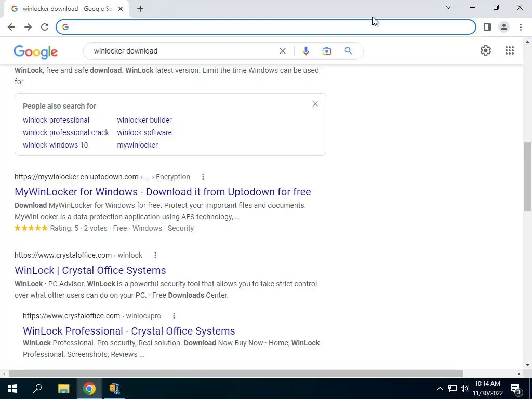
Task: Click the www.crystaloffice.com › winlock URL text
Action: tap(78, 255)
